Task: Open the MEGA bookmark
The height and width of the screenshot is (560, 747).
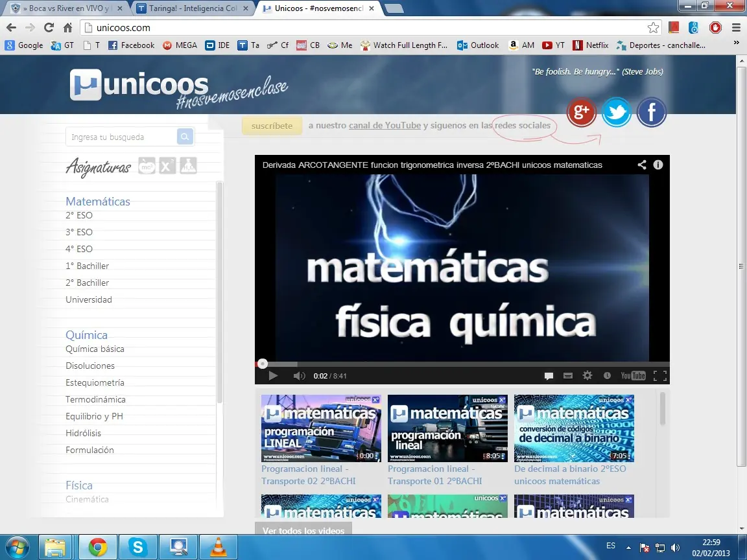Action: coord(180,45)
